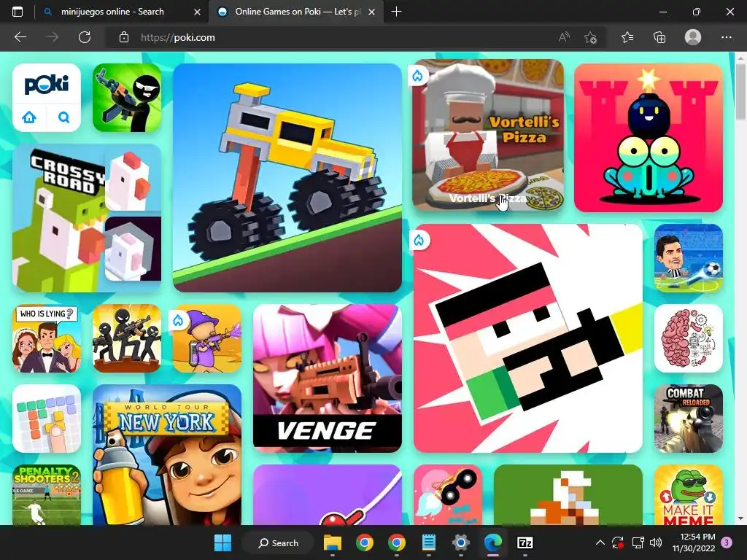Open the purple wizard shooter game thumbnail
The image size is (747, 560).
click(207, 338)
